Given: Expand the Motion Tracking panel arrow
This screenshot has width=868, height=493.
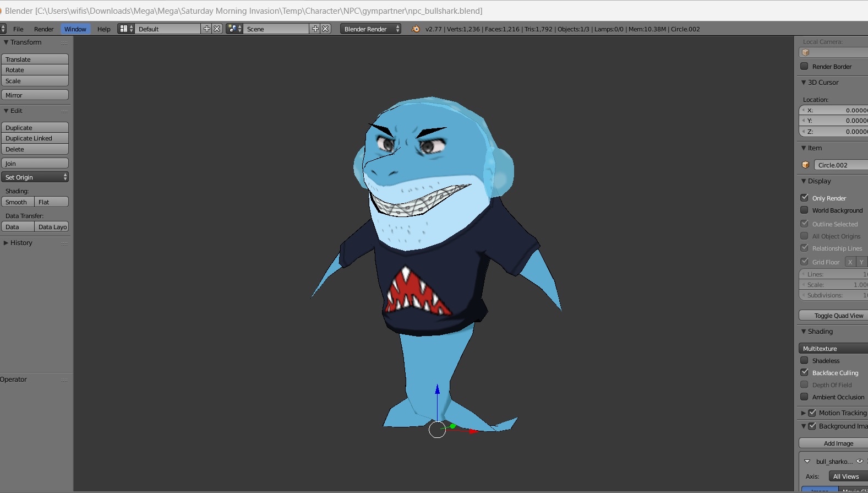Looking at the screenshot, I should click(x=804, y=413).
